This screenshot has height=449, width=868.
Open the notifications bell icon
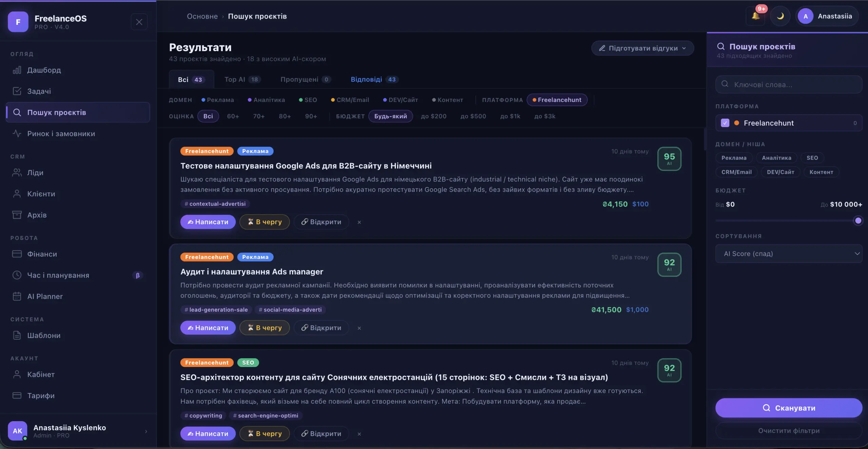tap(755, 16)
